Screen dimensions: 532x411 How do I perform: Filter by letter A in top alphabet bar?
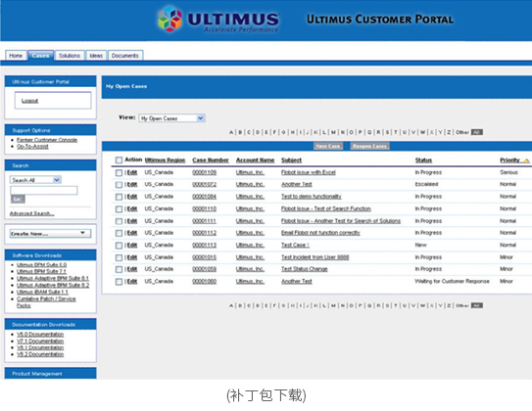pos(231,132)
